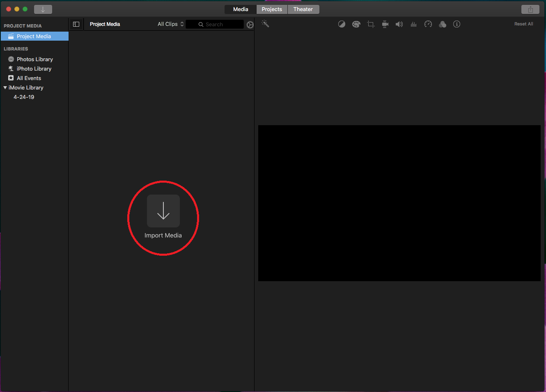Click the magic wand auto-enhance icon

(265, 24)
